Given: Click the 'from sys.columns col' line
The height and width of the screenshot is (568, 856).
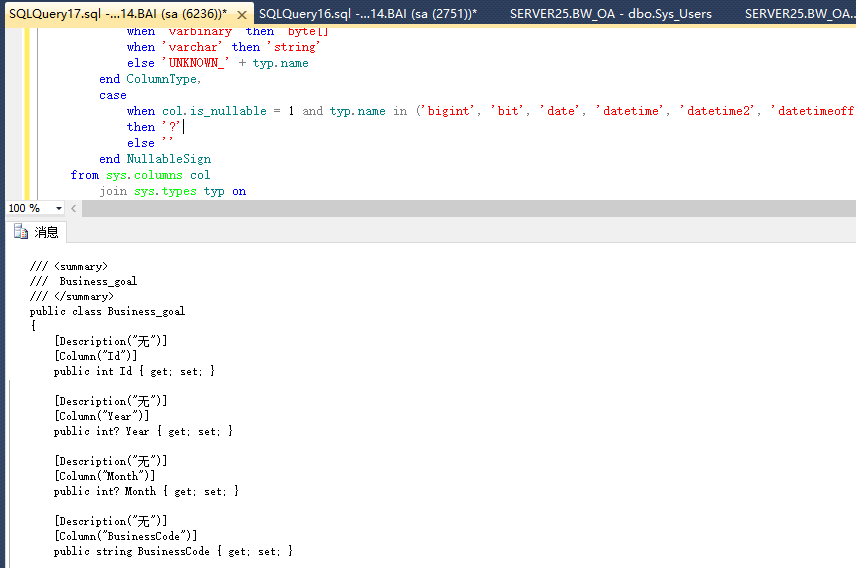Looking at the screenshot, I should (x=140, y=175).
